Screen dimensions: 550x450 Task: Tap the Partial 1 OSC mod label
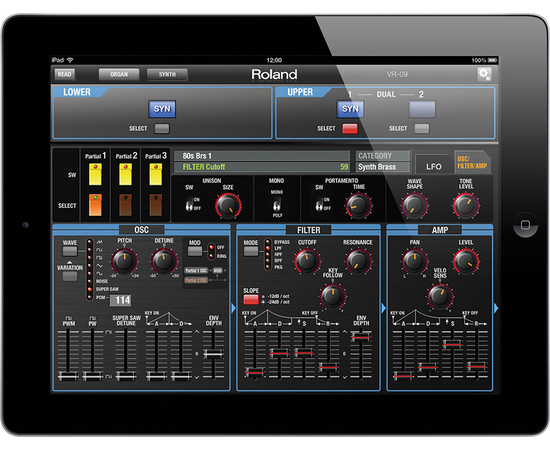pyautogui.click(x=196, y=270)
